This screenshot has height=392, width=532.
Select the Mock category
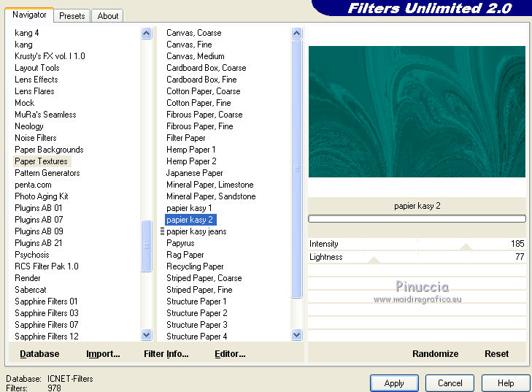[x=24, y=103]
